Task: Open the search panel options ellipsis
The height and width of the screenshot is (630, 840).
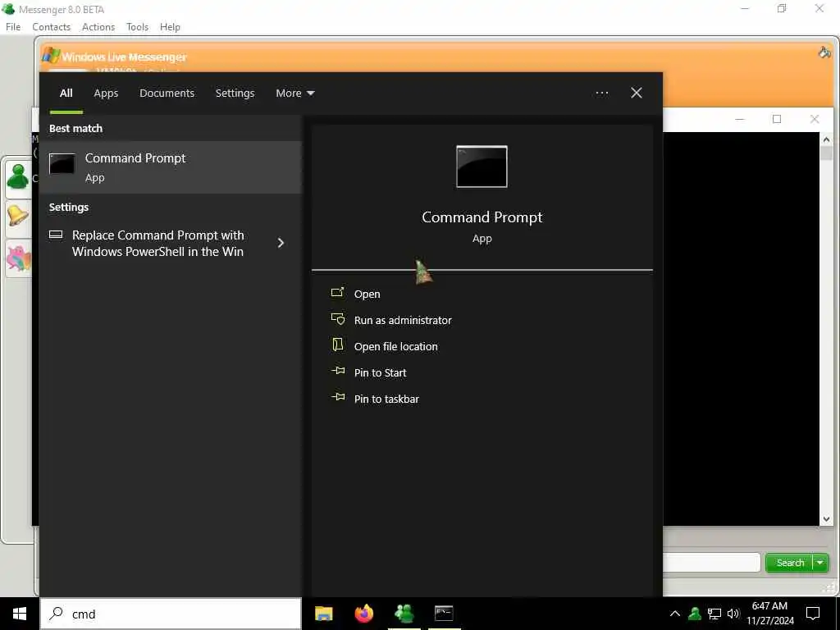Action: coord(601,94)
